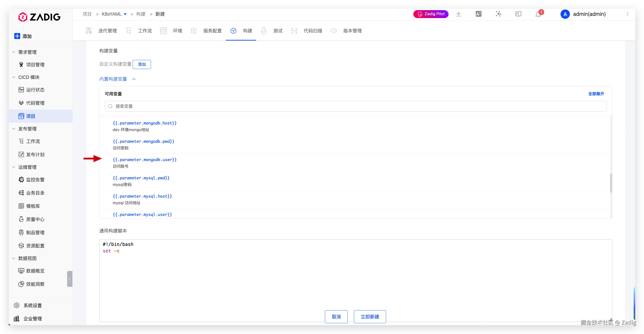Click the admin avatar circle
Viewport: 644px width, 334px height.
[x=565, y=14]
